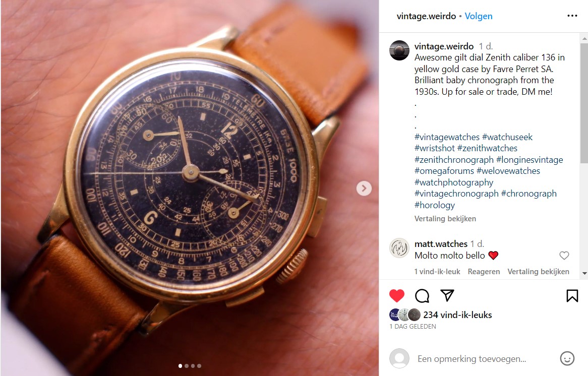Viewport: 588px width, 376px height.
Task: View who liked: 234 vind-ik-leuks
Action: click(457, 315)
